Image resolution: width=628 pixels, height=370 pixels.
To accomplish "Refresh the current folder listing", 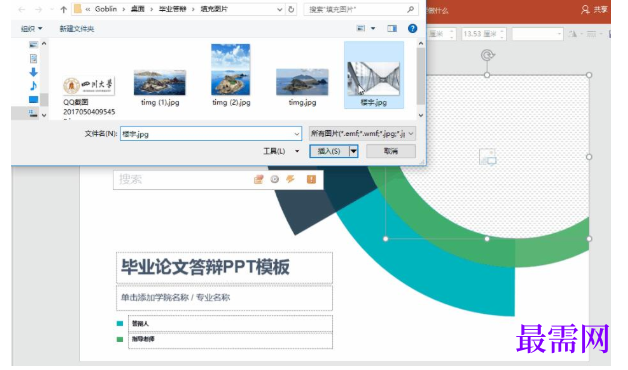I will coord(291,9).
